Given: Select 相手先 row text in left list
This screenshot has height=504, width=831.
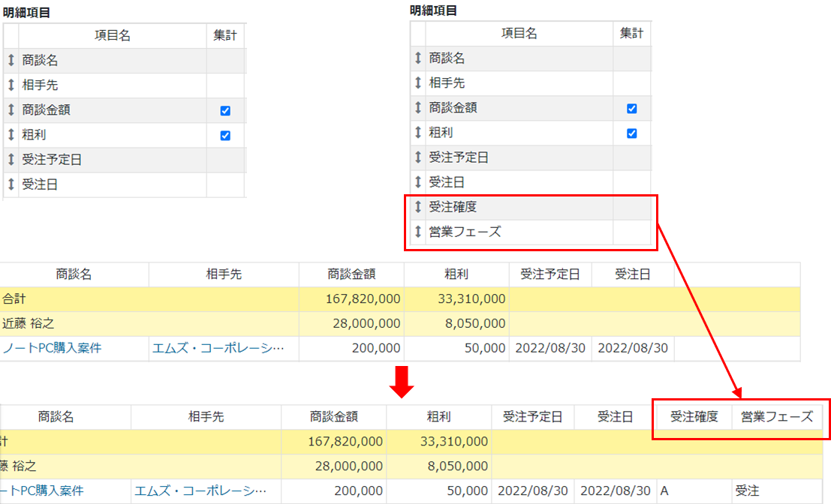Looking at the screenshot, I should click(x=41, y=85).
